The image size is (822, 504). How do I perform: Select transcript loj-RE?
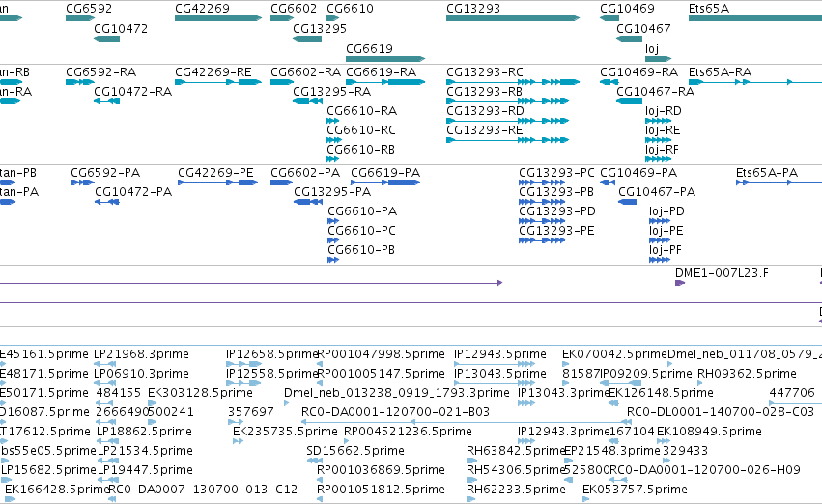pyautogui.click(x=663, y=130)
